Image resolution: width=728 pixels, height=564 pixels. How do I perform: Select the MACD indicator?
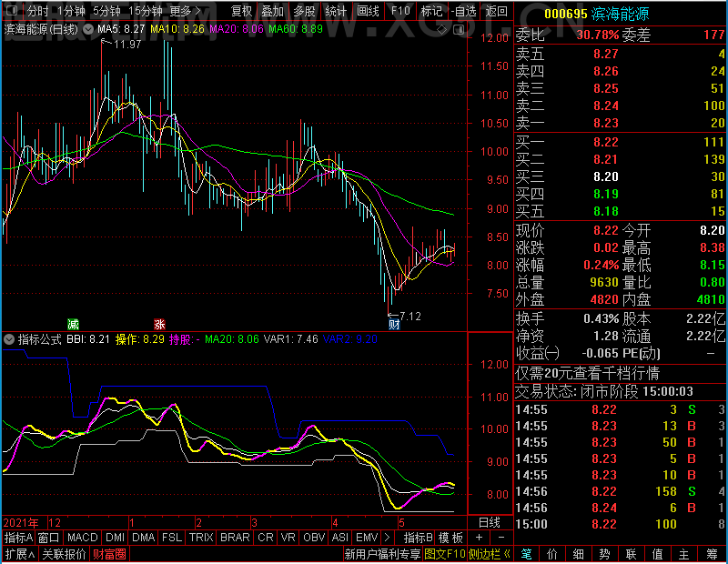(83, 538)
